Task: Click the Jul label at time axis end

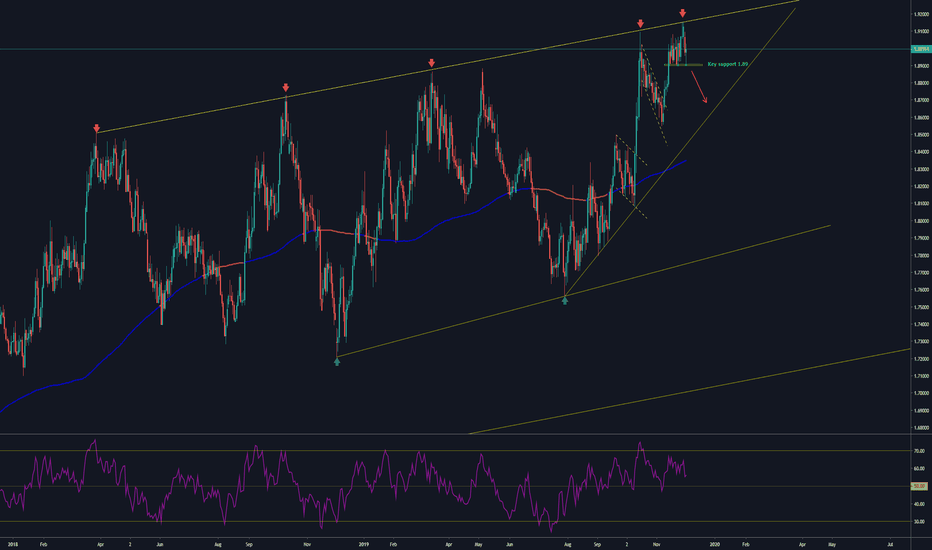Action: click(890, 543)
